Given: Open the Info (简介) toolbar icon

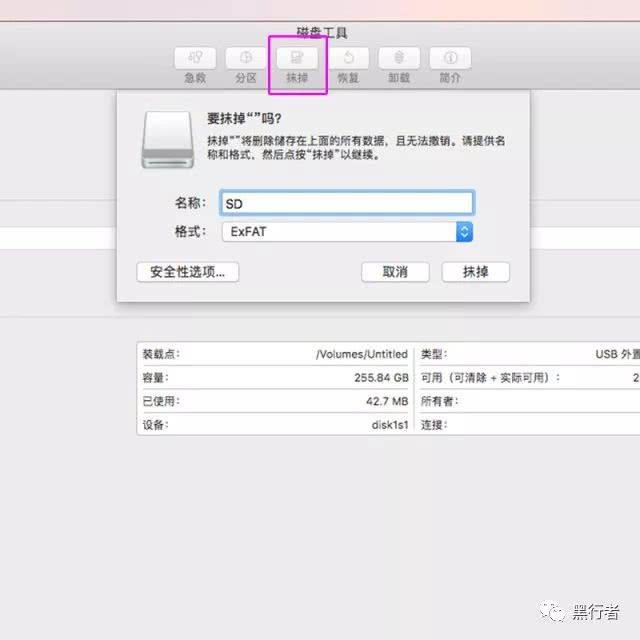Looking at the screenshot, I should point(450,58).
